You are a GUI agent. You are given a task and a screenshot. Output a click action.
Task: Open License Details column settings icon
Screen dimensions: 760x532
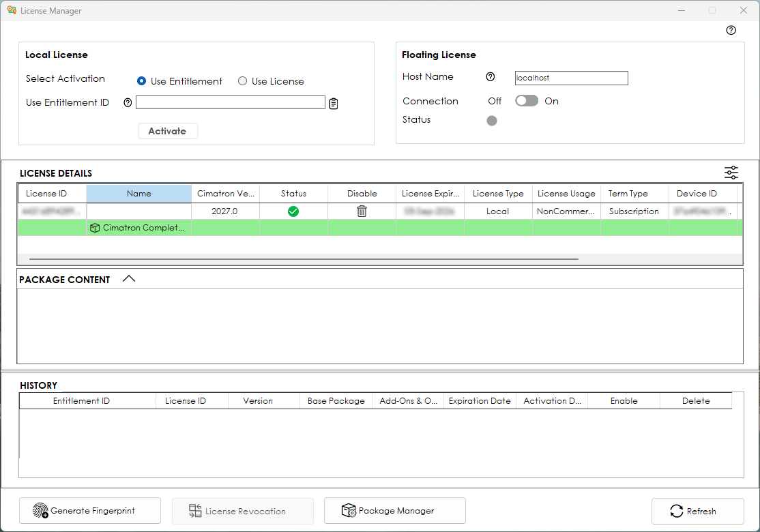click(x=731, y=173)
